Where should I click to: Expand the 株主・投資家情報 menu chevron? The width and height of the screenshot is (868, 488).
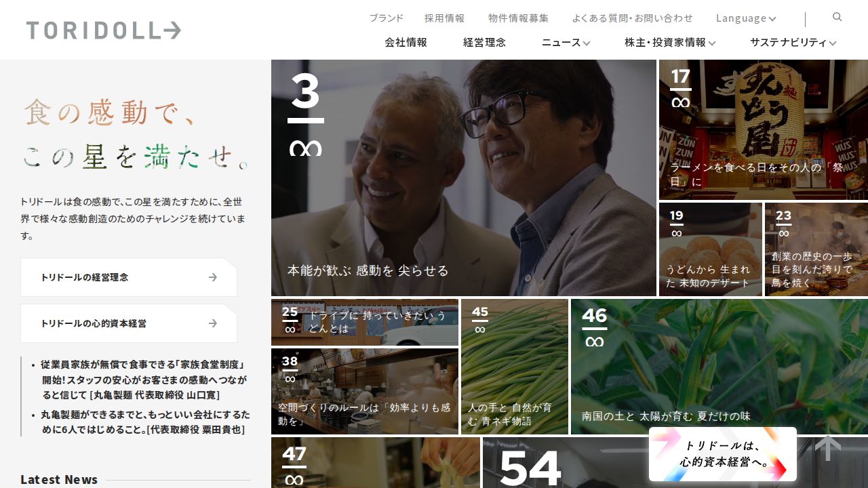coord(712,43)
